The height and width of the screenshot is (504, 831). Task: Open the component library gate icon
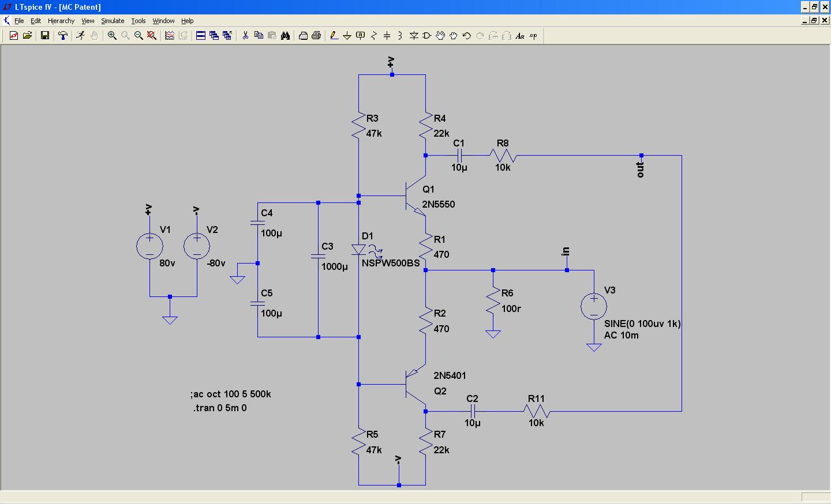[427, 36]
